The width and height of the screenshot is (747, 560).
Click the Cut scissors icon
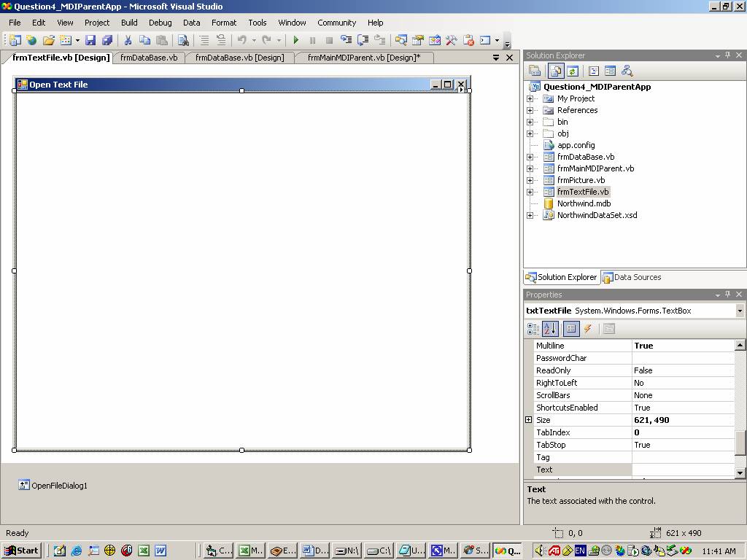pyautogui.click(x=128, y=41)
